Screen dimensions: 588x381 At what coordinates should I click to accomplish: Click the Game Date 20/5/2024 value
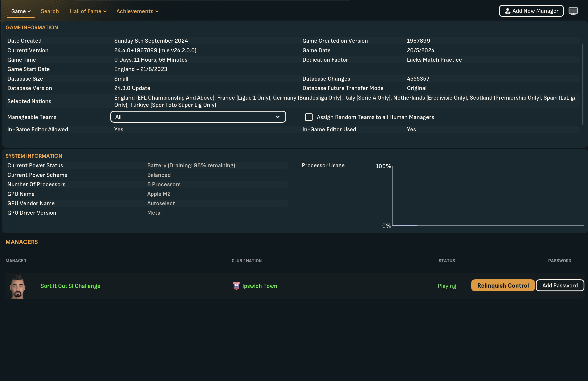click(x=421, y=50)
